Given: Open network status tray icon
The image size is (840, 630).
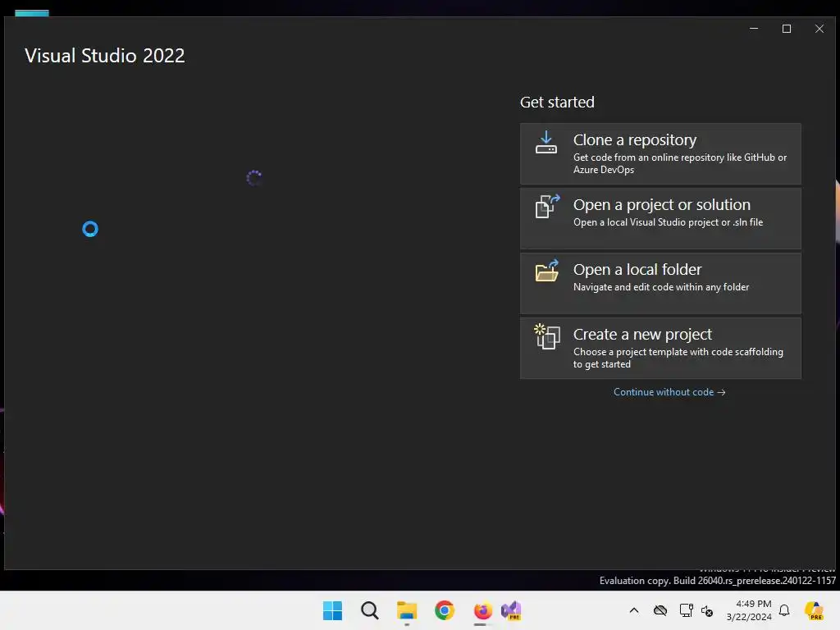Looking at the screenshot, I should (x=686, y=610).
